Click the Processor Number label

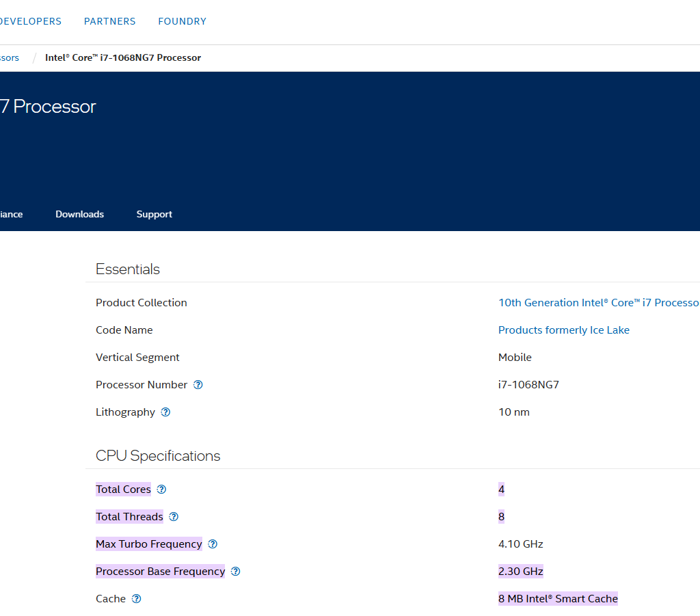[142, 385]
